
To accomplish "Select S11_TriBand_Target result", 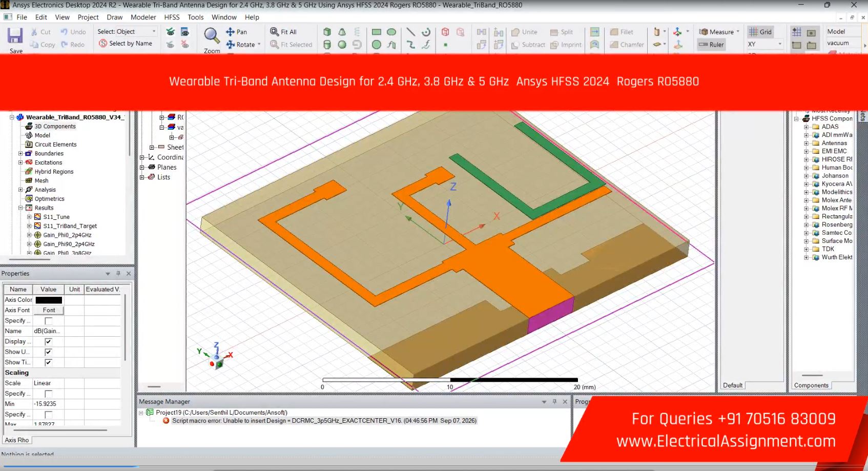I will click(x=70, y=226).
